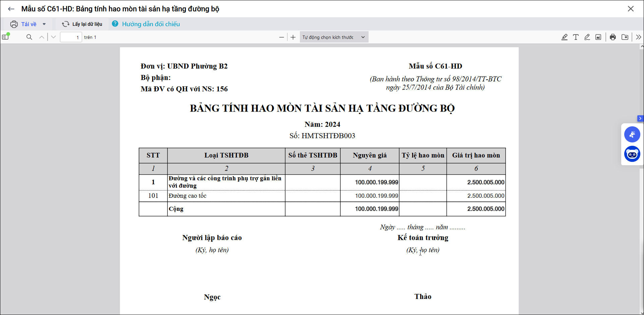Viewport: 644px width, 315px height.
Task: Close the C61-HD report viewer
Action: click(x=631, y=9)
